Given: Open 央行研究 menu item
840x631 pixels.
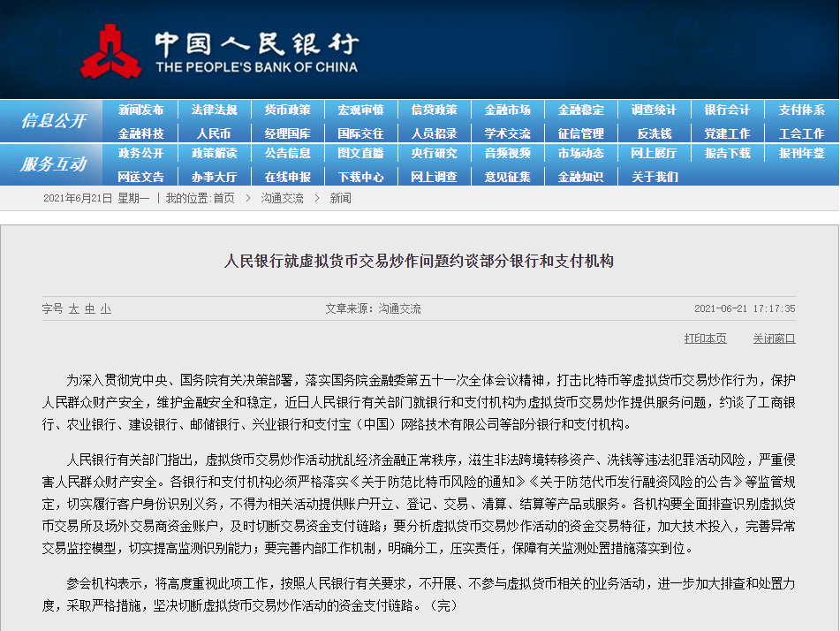Looking at the screenshot, I should coord(434,153).
